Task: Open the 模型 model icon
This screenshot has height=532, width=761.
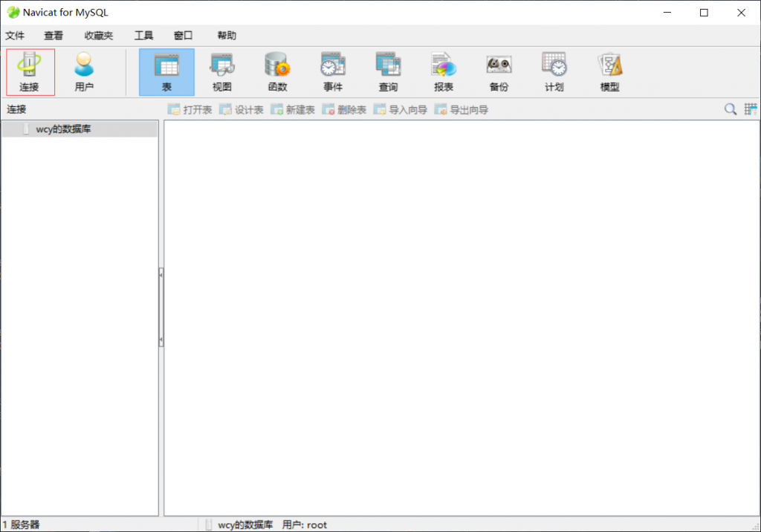Action: [x=609, y=72]
